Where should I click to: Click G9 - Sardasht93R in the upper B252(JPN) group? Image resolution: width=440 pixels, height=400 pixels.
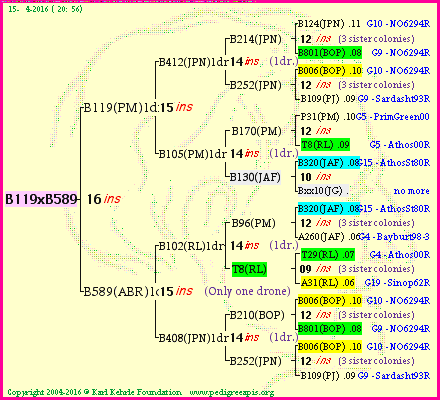[394, 99]
